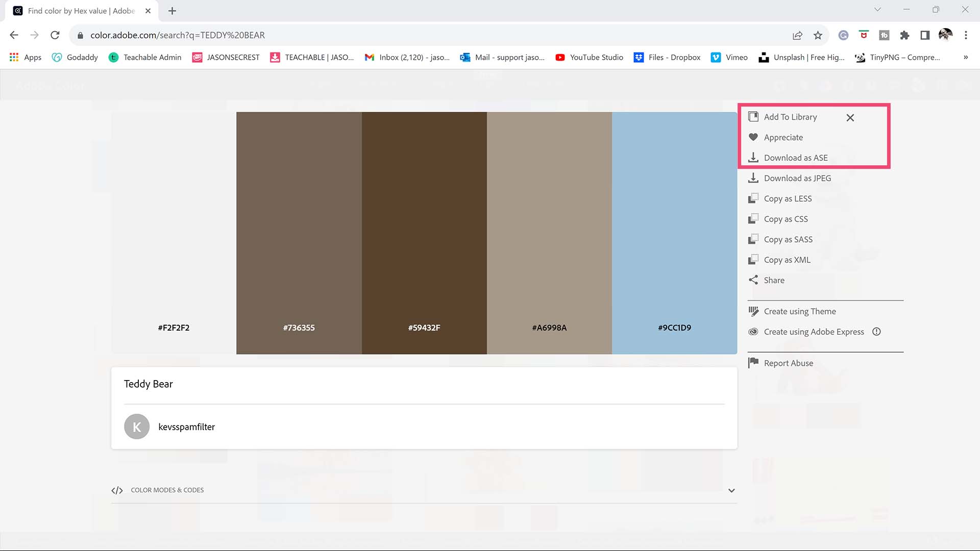The width and height of the screenshot is (980, 551).
Task: Click the Download as ASE arrow icon
Action: (753, 158)
